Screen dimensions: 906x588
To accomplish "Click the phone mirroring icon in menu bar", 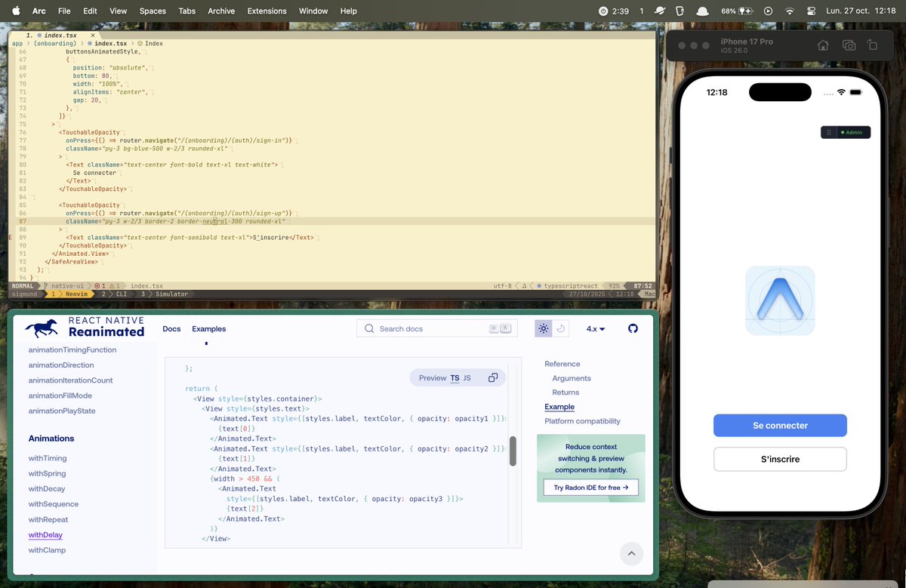I will click(x=679, y=11).
